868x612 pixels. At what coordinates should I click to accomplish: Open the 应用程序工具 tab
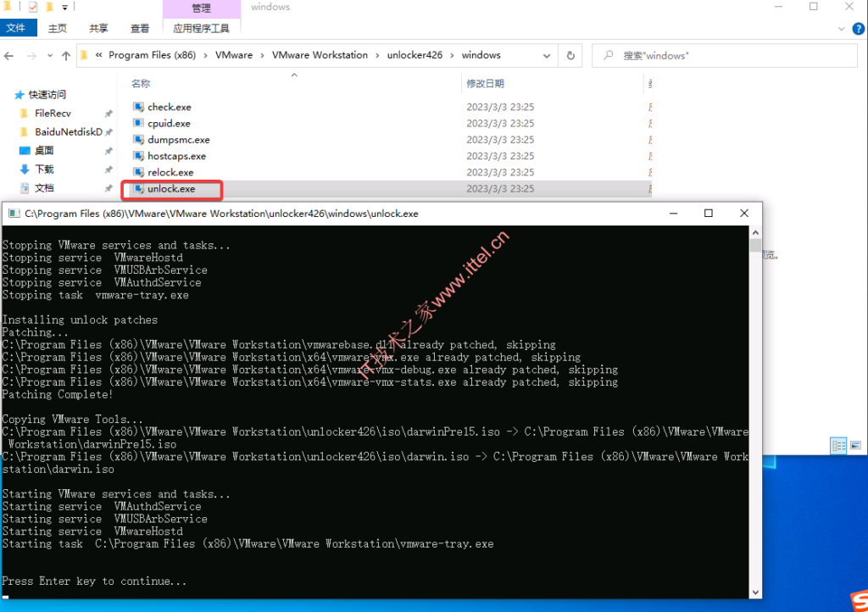click(201, 28)
